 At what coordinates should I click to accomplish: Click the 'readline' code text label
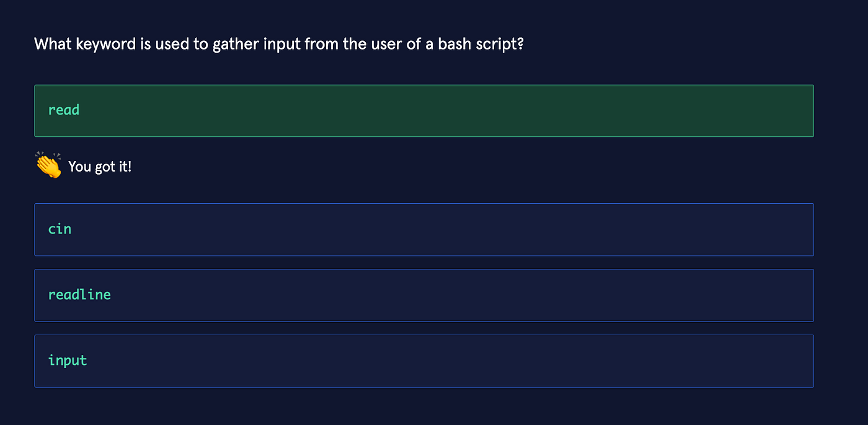(x=79, y=295)
